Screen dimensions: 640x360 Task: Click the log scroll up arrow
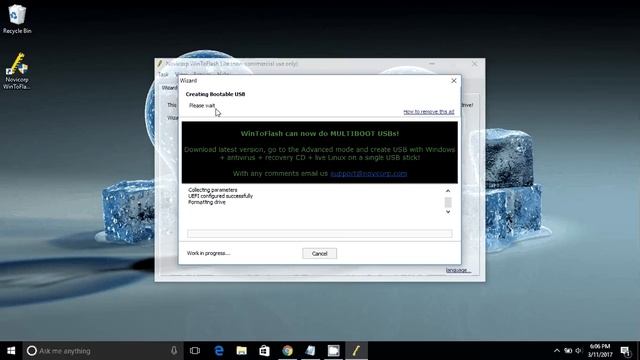448,191
